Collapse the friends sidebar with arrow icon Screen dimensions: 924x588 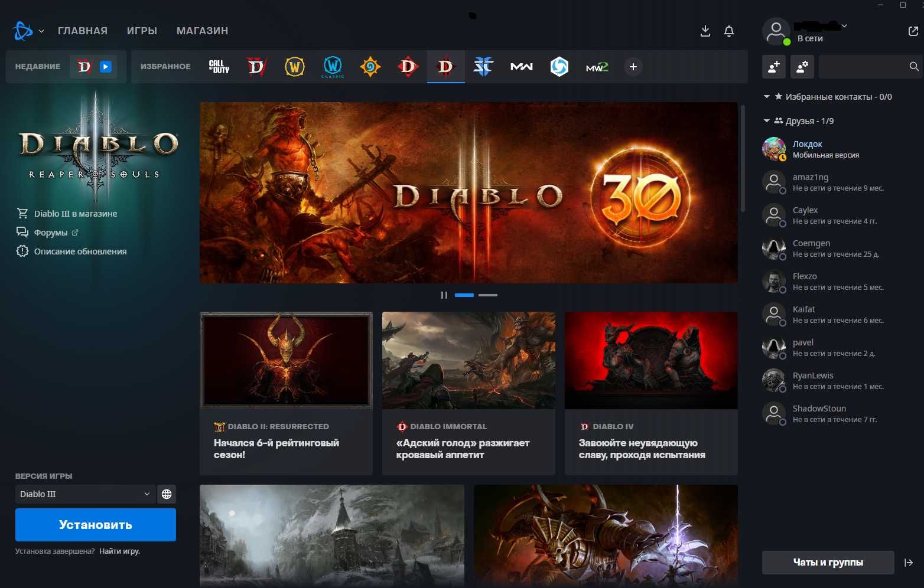pos(909,563)
